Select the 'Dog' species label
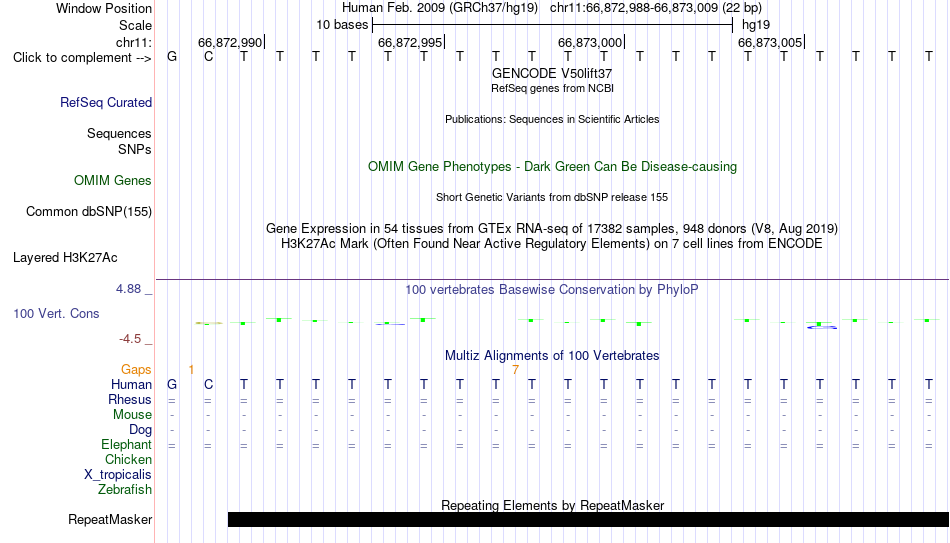Screen dimensions: 950x543 pyautogui.click(x=141, y=430)
